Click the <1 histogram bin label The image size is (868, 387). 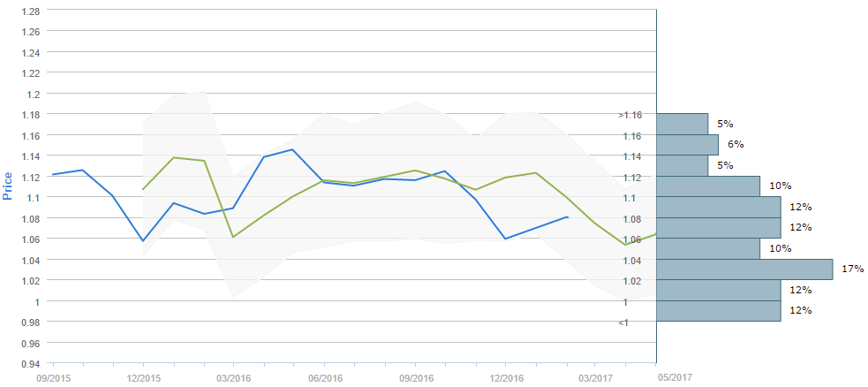click(x=623, y=322)
